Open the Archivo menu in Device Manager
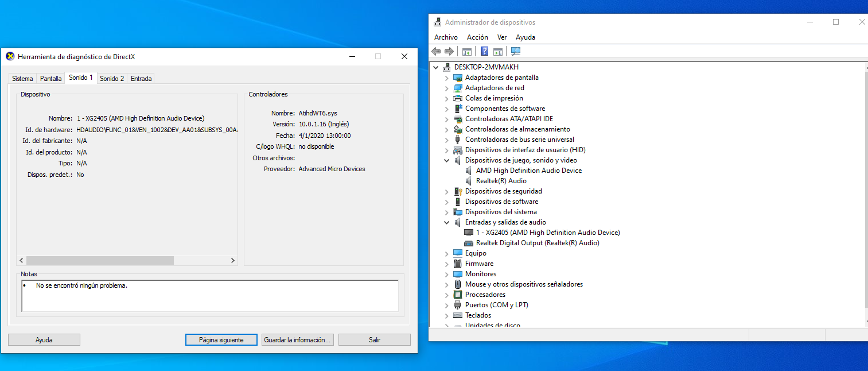The height and width of the screenshot is (371, 868). pos(446,37)
